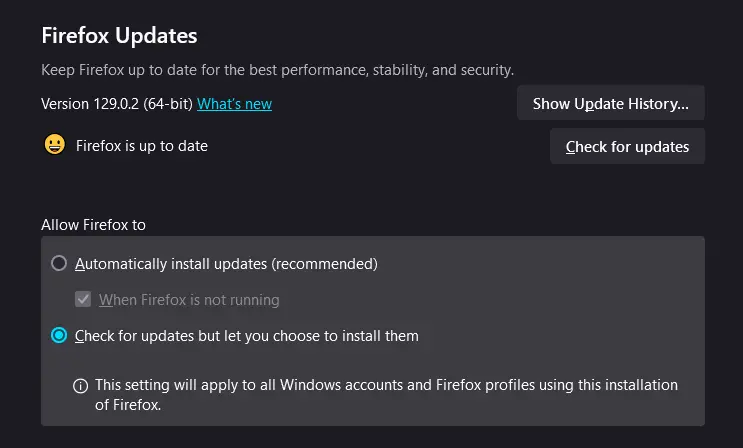Click the word '(recommended)' in the first option
743x448 pixels.
pos(325,264)
